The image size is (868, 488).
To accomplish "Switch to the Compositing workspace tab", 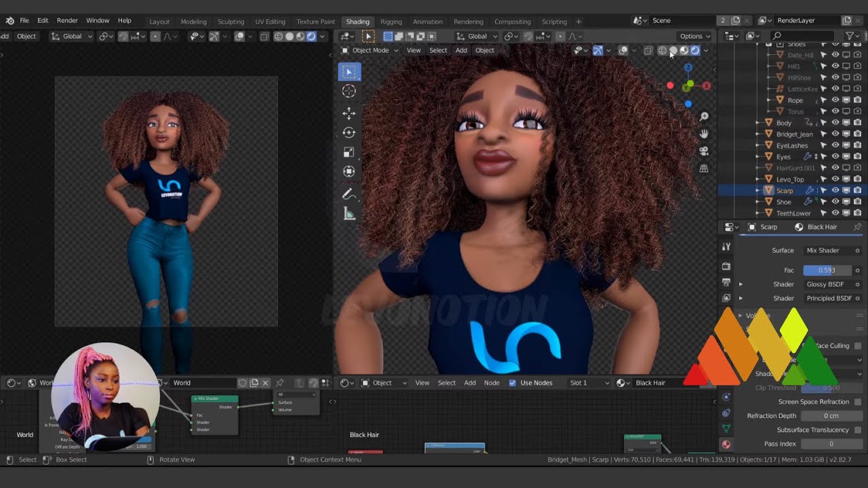I will [513, 22].
